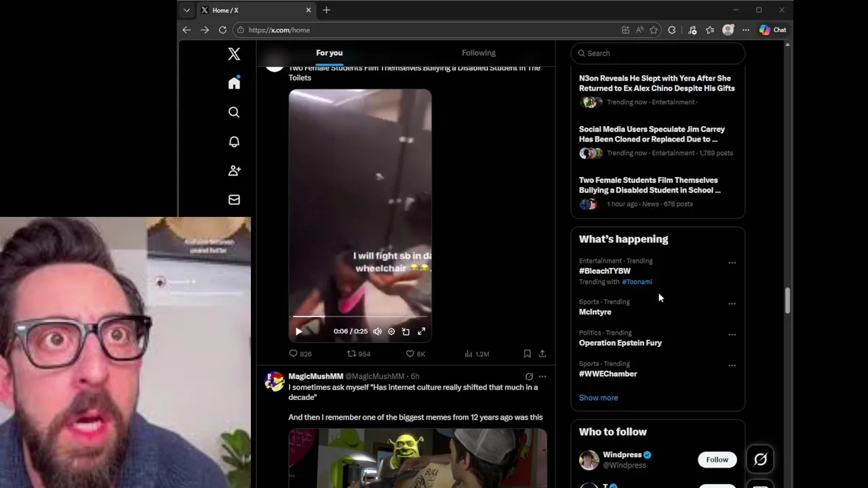The width and height of the screenshot is (868, 488).
Task: Open MagicMushMM profile avatar
Action: 274,382
